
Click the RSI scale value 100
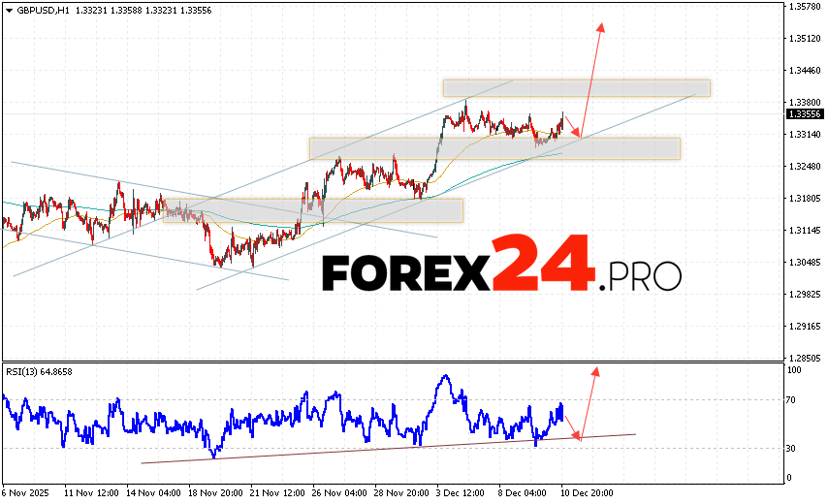794,370
